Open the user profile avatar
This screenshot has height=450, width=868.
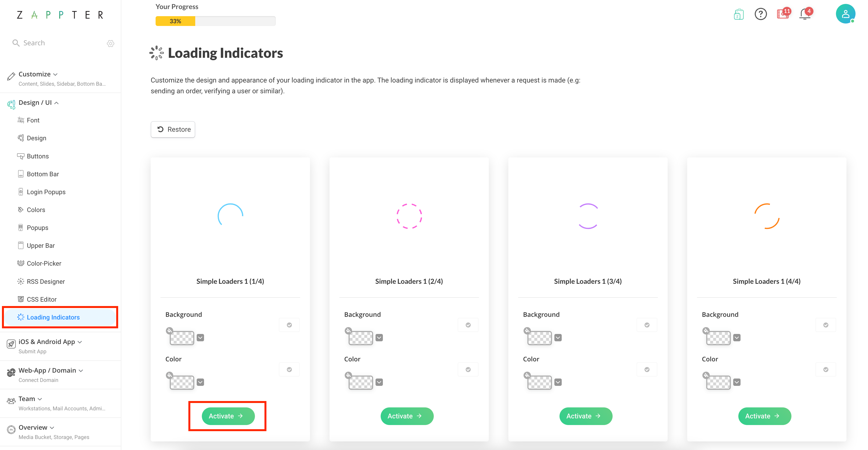845,14
